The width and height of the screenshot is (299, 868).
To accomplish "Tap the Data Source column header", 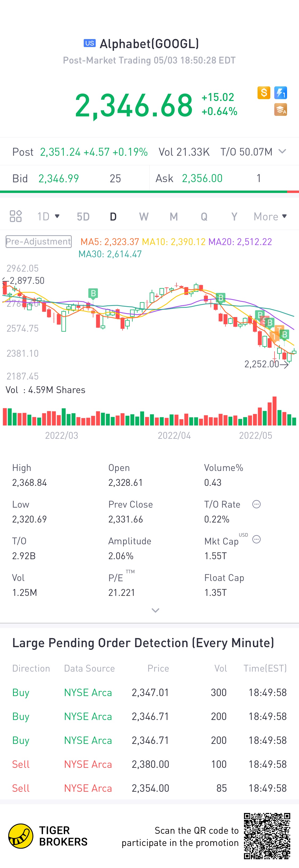I will coord(89,668).
